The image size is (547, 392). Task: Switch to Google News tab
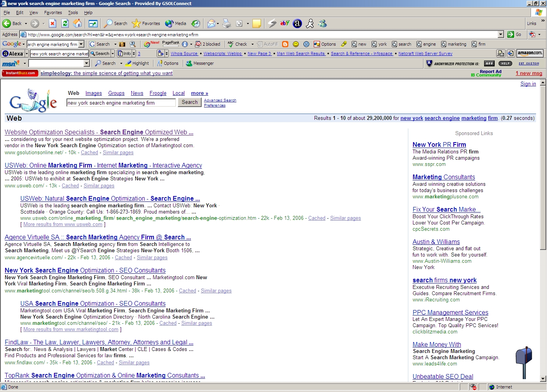(137, 93)
